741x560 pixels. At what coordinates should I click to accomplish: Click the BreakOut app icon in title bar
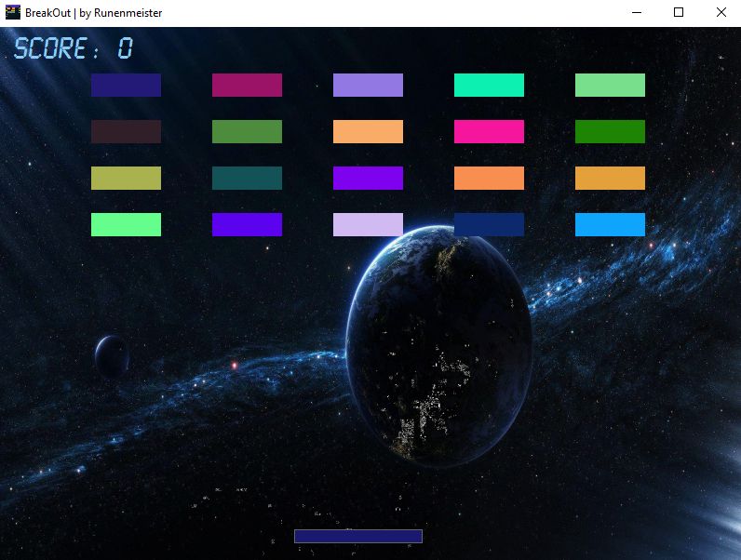pyautogui.click(x=13, y=12)
